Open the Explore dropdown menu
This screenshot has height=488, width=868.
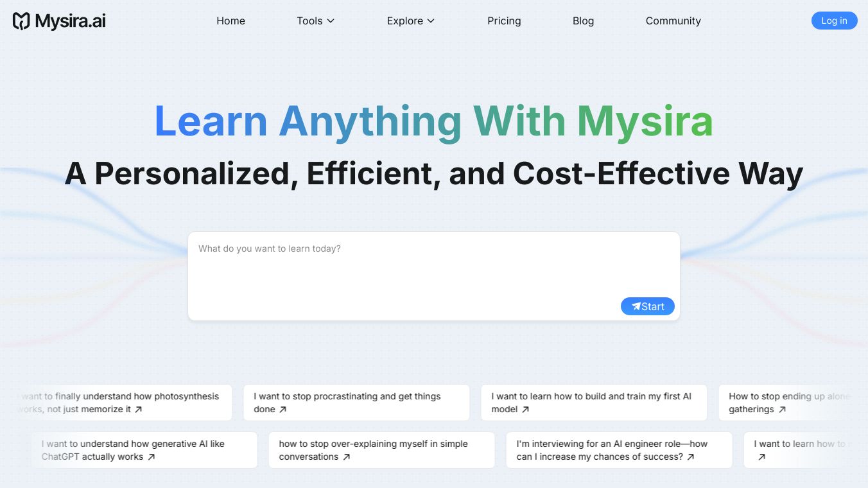pos(411,21)
